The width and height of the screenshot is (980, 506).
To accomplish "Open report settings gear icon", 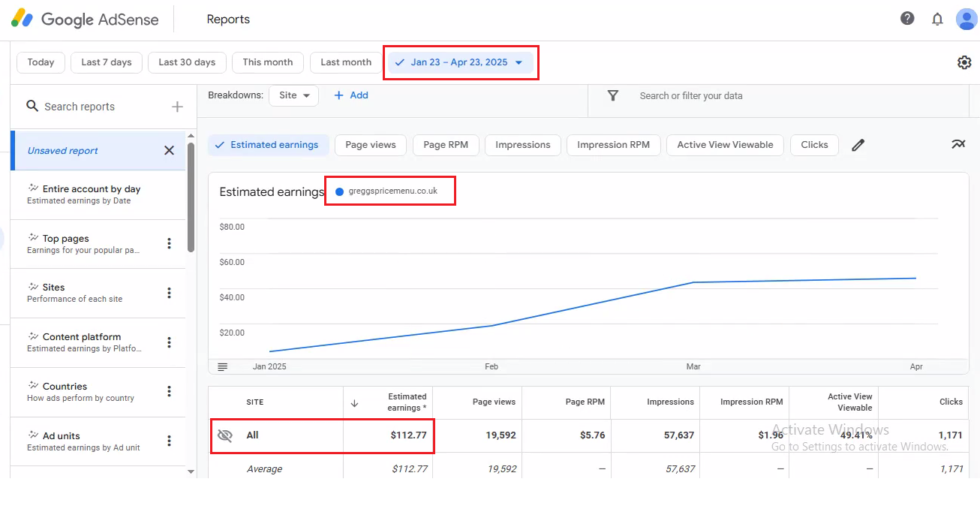I will (x=964, y=62).
